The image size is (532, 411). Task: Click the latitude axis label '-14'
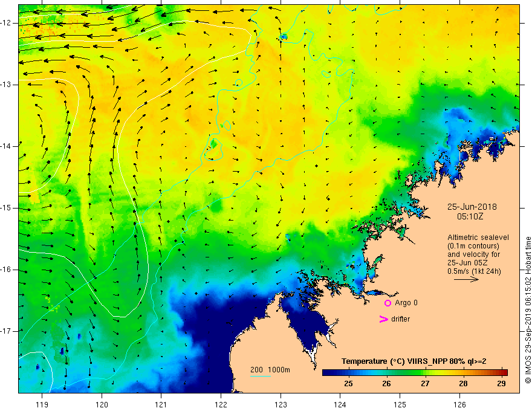[7, 146]
